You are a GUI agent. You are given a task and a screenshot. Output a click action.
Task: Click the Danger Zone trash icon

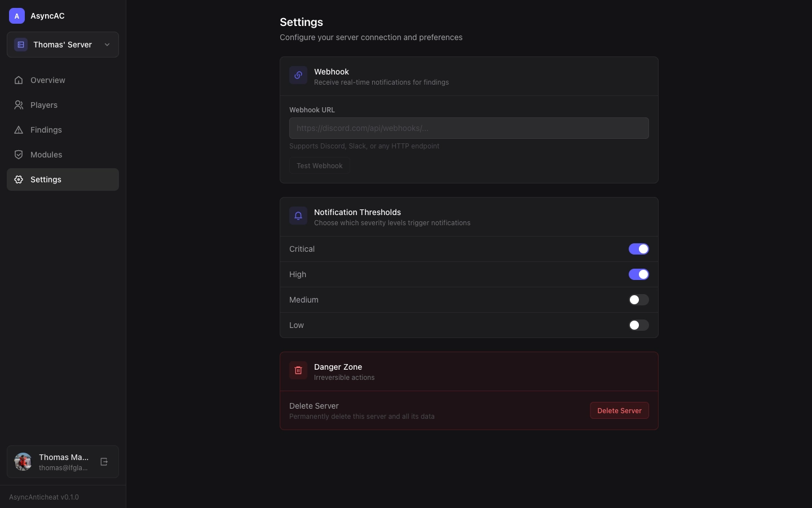click(x=298, y=370)
